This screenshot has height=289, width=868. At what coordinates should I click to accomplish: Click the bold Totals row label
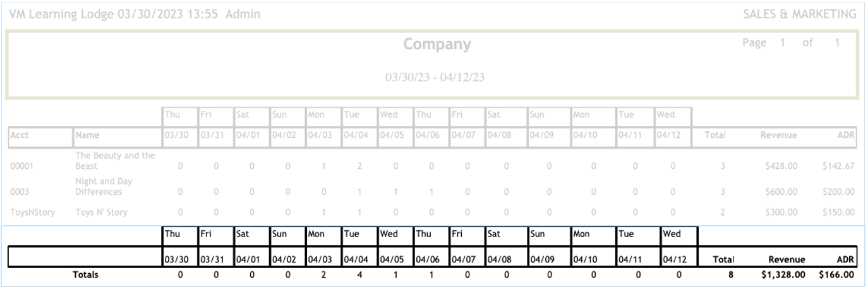point(85,275)
